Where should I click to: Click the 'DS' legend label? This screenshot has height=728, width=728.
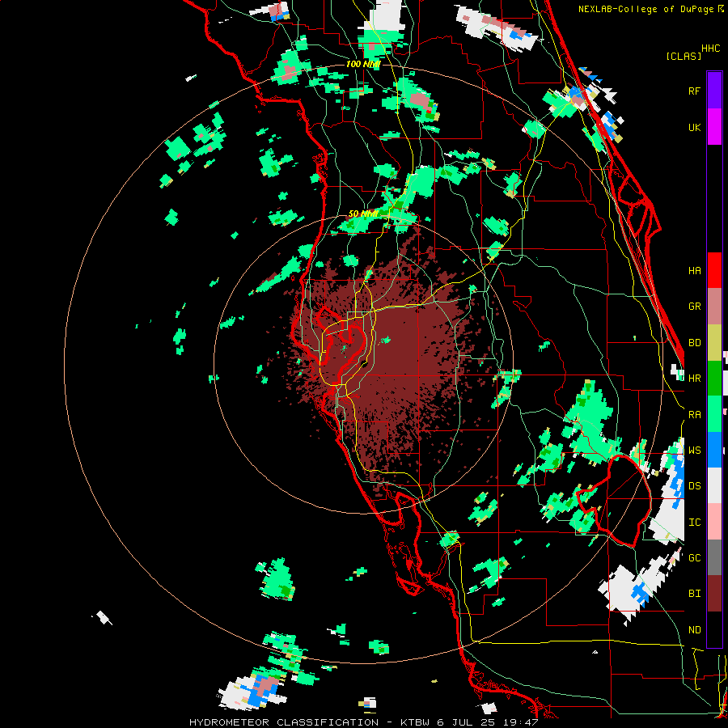(x=694, y=486)
